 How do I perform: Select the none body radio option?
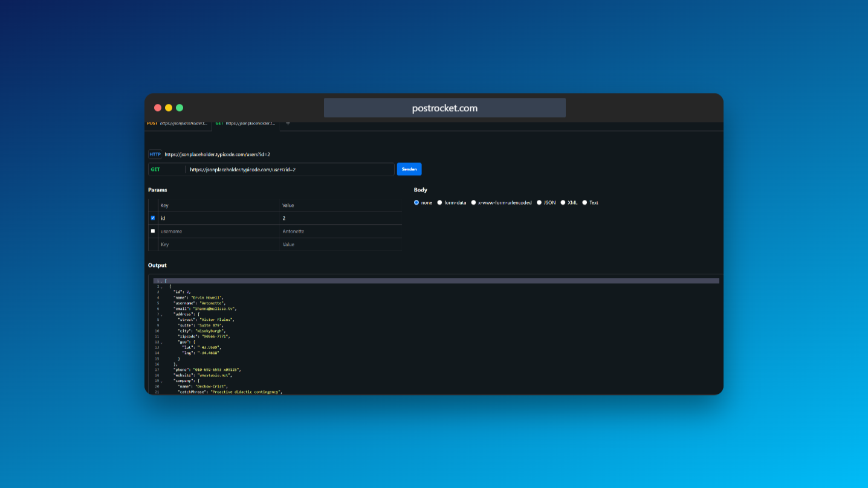[416, 203]
